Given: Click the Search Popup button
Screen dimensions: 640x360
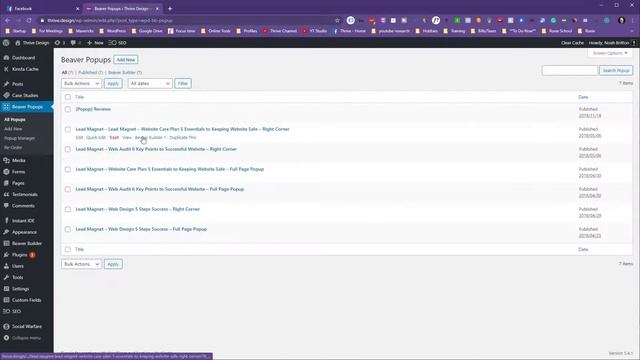Looking at the screenshot, I should (x=616, y=71).
